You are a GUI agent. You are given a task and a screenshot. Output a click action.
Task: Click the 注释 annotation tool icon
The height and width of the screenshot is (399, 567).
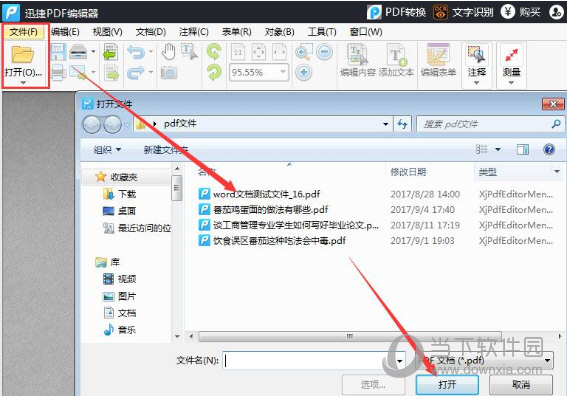(x=476, y=55)
